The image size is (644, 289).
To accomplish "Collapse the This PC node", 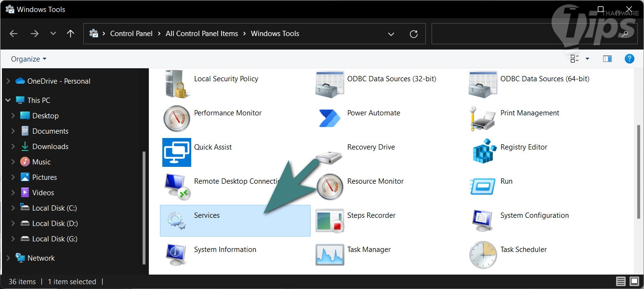I will tap(8, 101).
